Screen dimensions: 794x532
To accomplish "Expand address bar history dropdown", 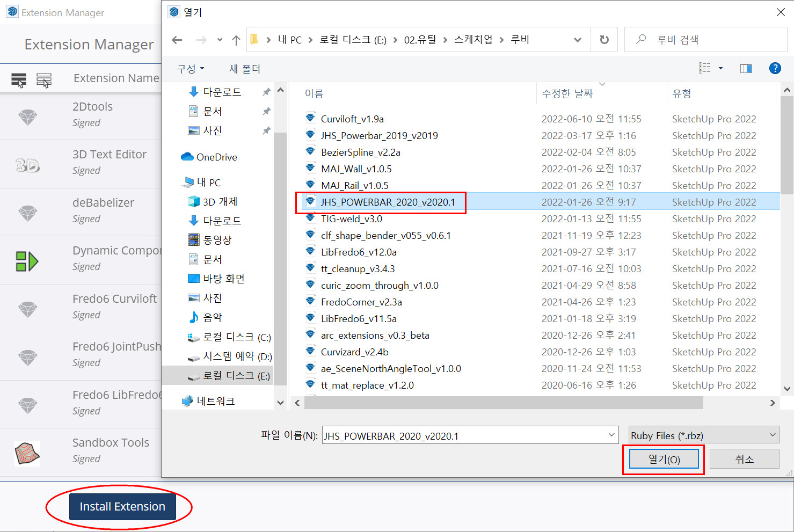I will coord(578,40).
